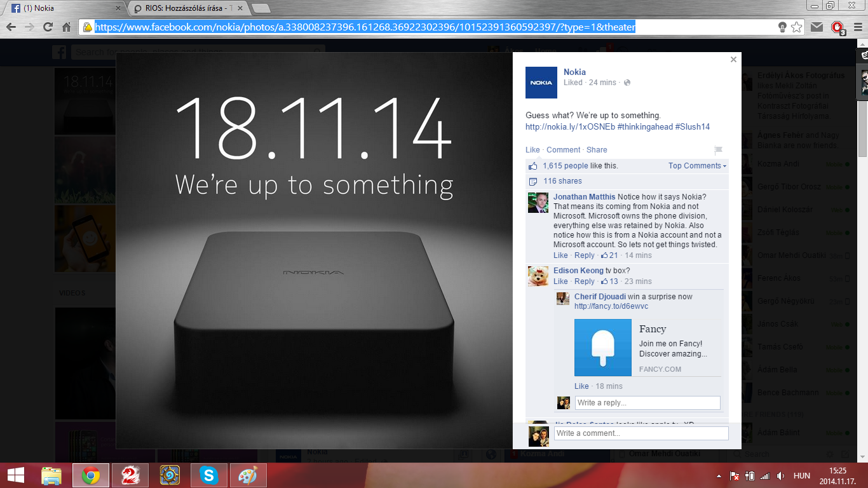
Task: Click the browser address bar URL
Action: (365, 27)
